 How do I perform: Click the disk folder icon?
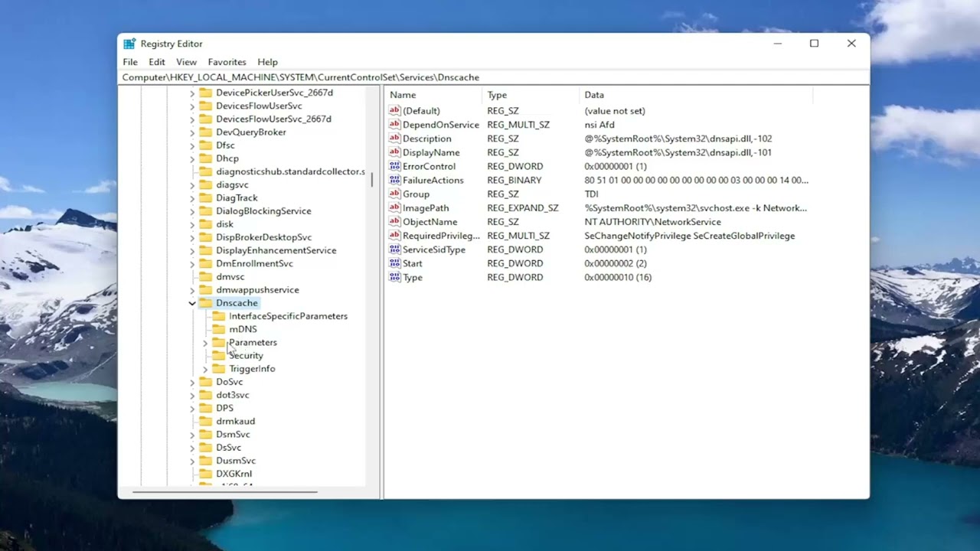tap(205, 224)
